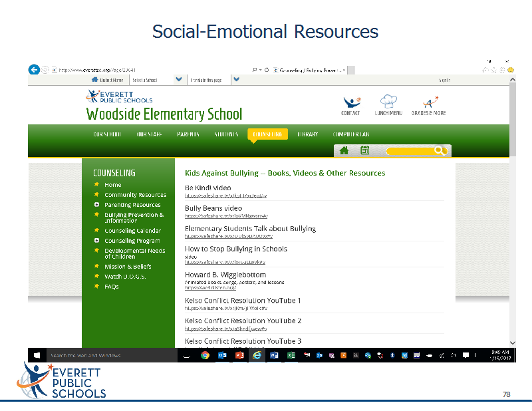Viewport: 532px width, 411px height.
Task: Open Community Resources sidebar link
Action: click(x=136, y=195)
